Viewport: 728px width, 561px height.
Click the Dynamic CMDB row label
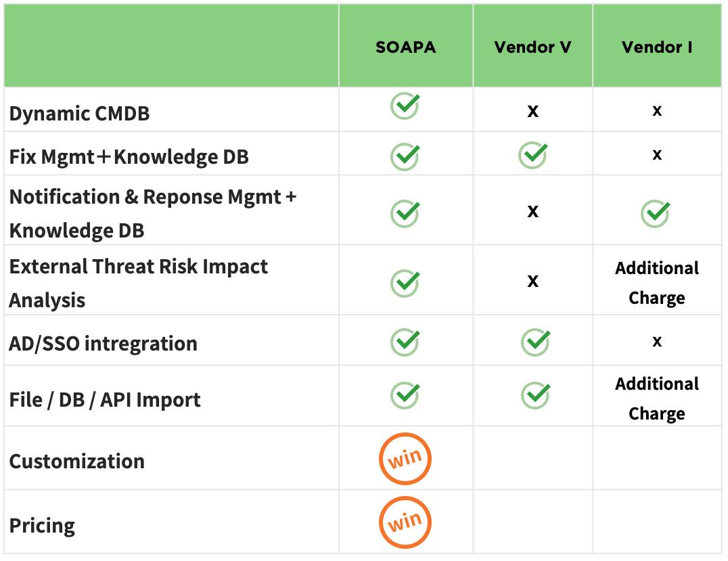tap(79, 114)
